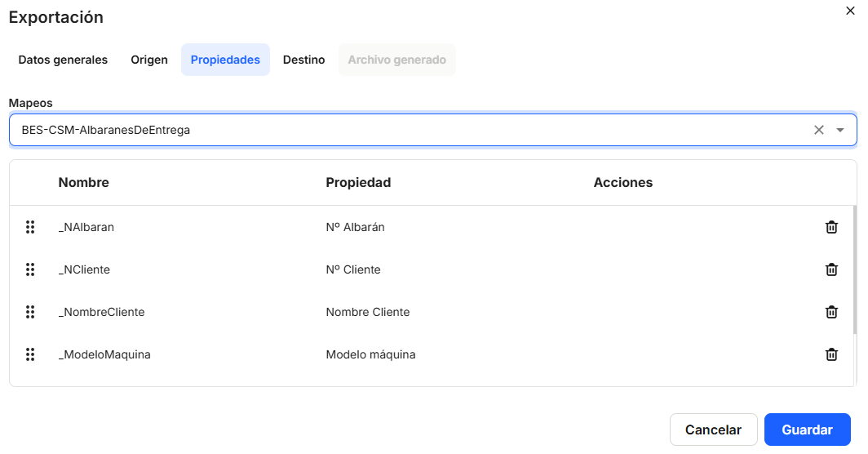Viewport: 868px width, 454px height.
Task: Grab the drag handle for _NAlbaran
Action: click(30, 227)
